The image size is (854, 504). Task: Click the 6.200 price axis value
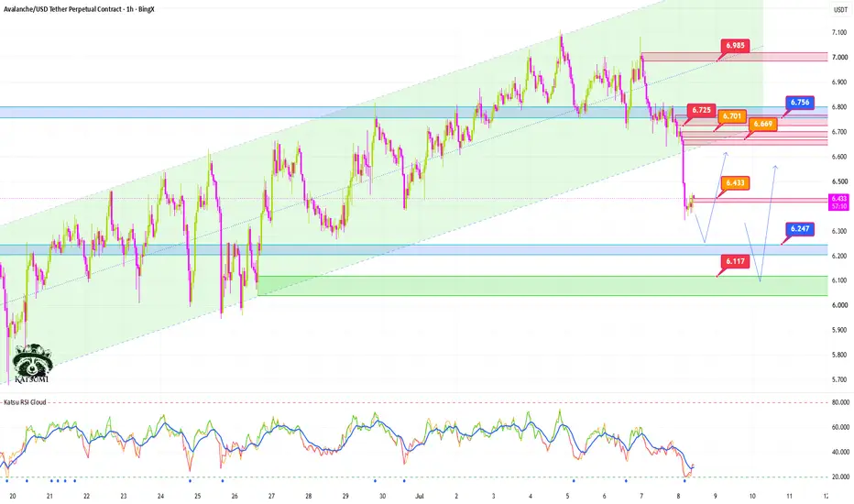839,256
